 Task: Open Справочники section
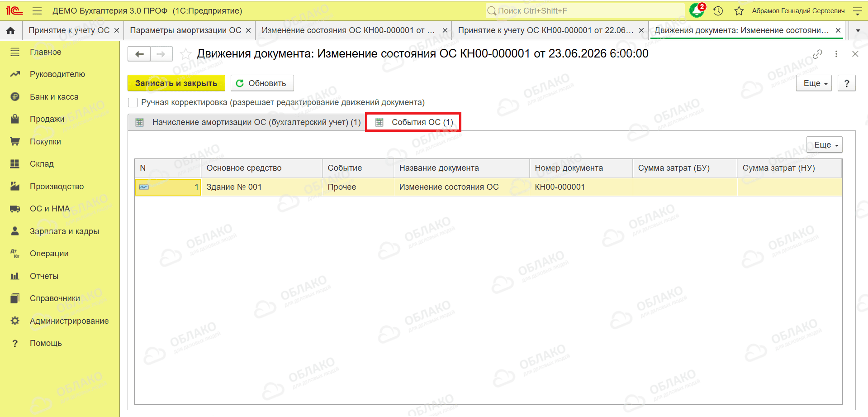point(55,298)
